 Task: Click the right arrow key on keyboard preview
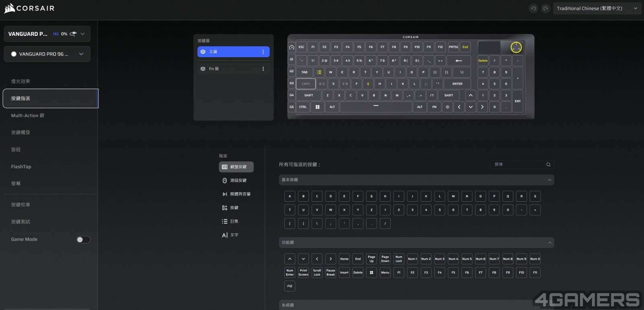tap(482, 107)
